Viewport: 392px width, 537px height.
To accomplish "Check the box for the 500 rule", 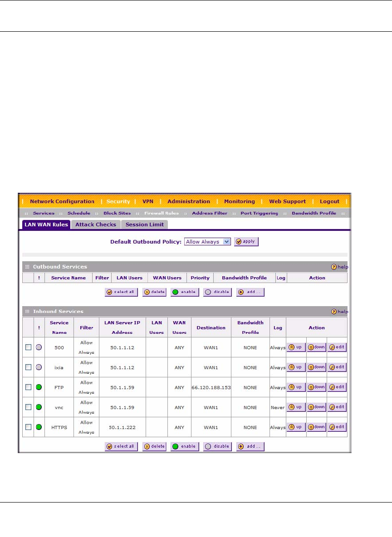I will pos(29,347).
